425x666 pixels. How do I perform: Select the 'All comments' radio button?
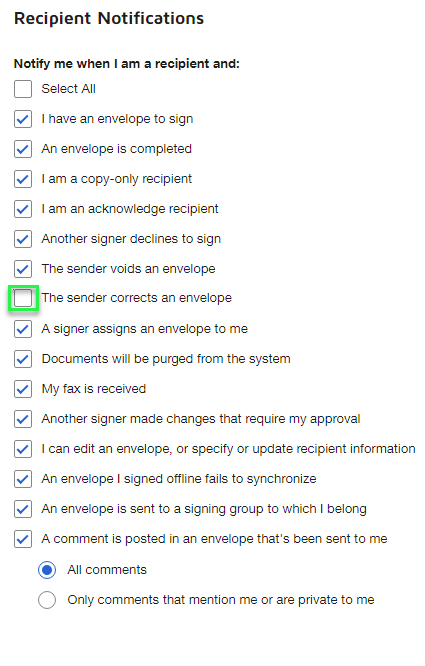click(x=47, y=570)
